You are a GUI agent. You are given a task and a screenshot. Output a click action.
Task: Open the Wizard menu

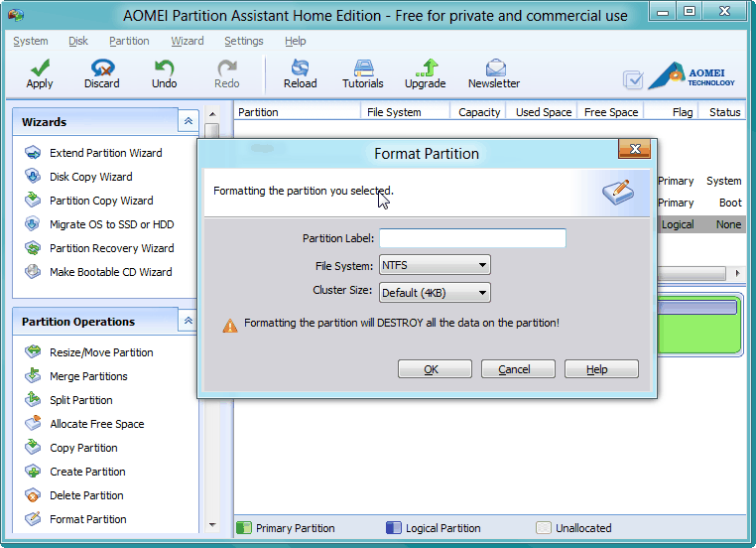(188, 41)
